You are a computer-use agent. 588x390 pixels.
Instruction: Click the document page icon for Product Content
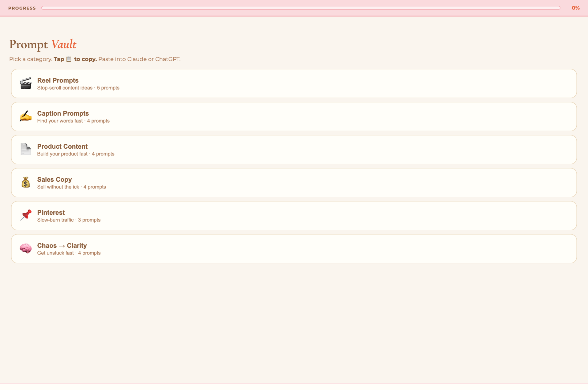point(26,149)
